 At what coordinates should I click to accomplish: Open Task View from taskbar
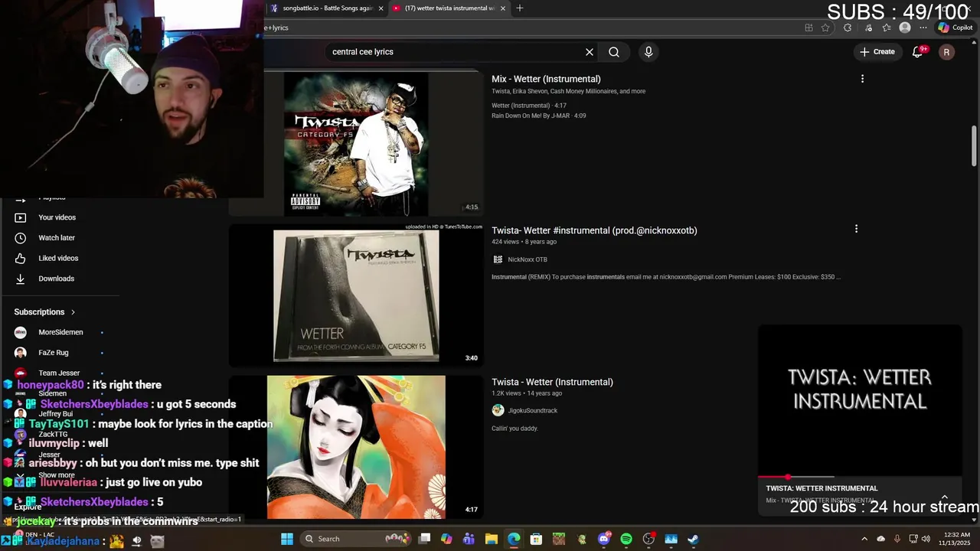click(425, 539)
